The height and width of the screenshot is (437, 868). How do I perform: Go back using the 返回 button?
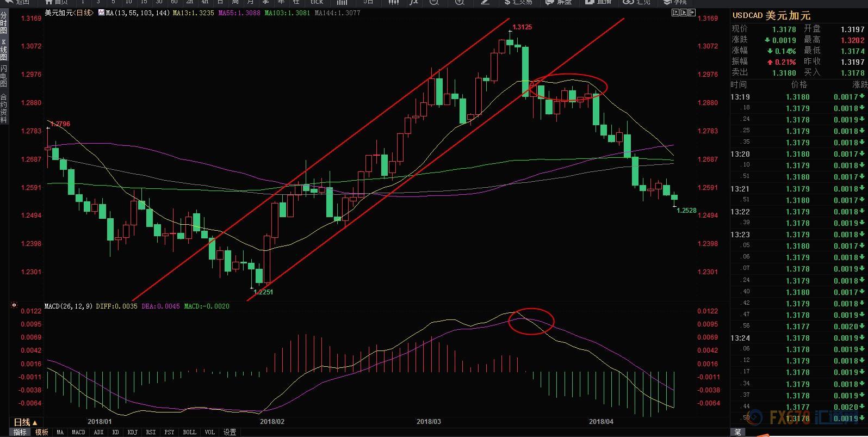click(x=17, y=2)
